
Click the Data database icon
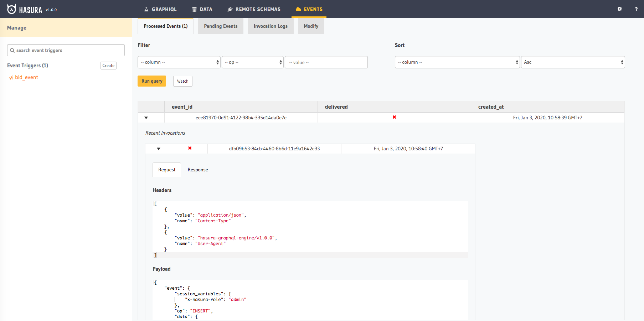tap(194, 9)
